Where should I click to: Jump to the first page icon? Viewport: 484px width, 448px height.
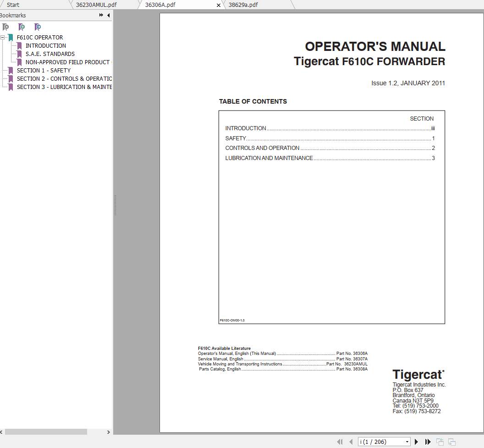tap(341, 441)
